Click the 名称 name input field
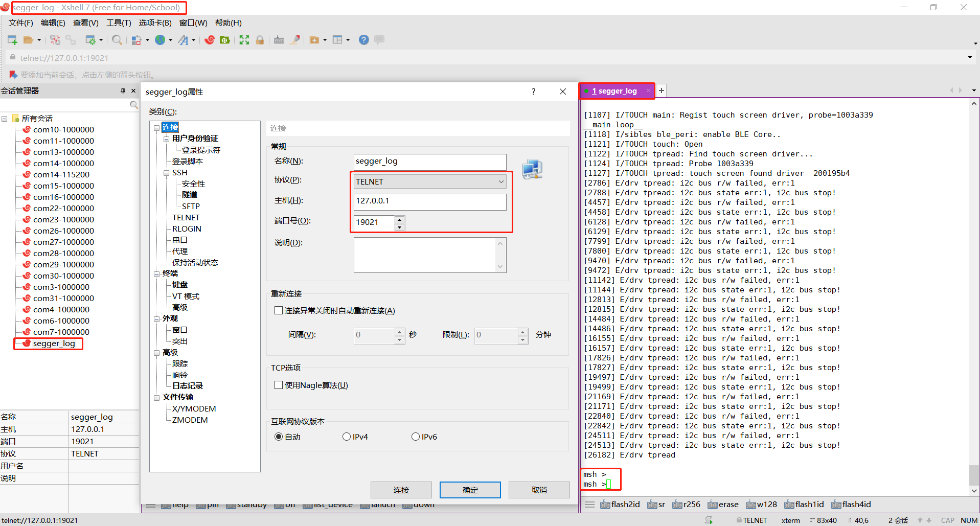980x526 pixels. pyautogui.click(x=430, y=162)
